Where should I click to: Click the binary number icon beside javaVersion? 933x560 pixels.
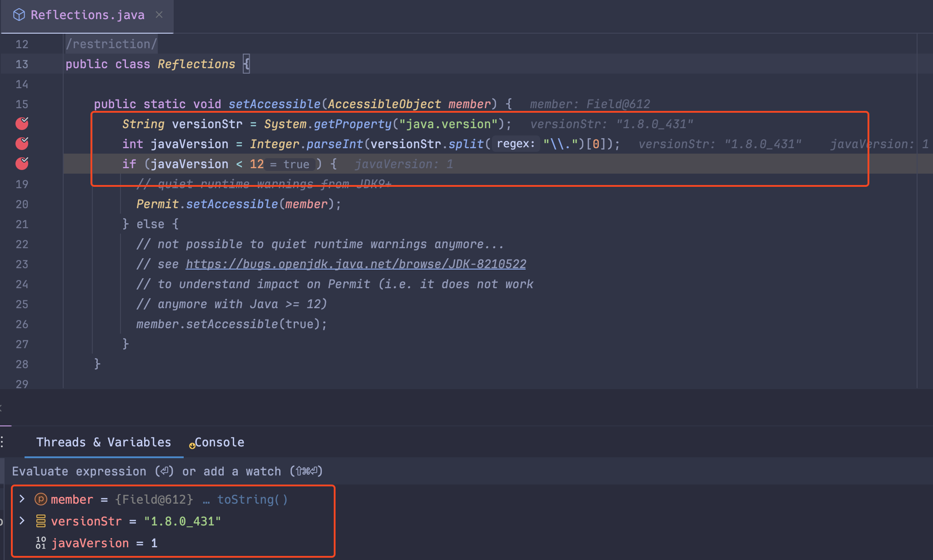click(x=40, y=542)
